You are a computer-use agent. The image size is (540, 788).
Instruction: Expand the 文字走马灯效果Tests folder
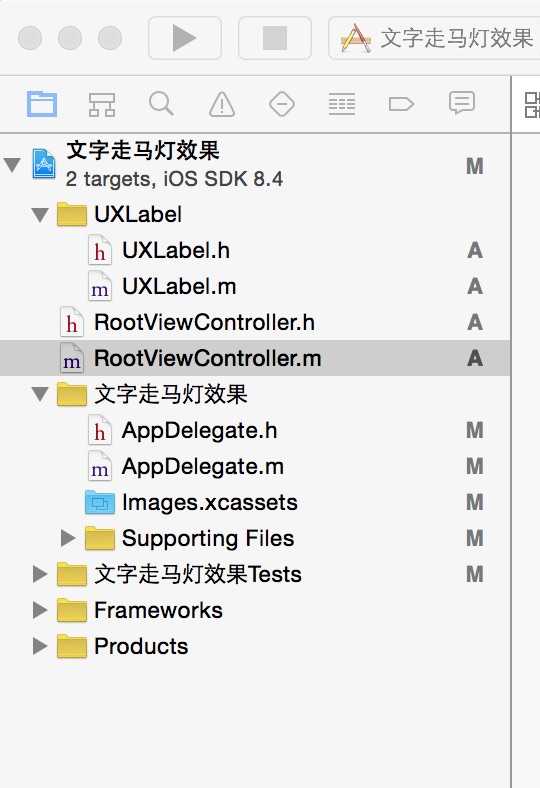click(x=40, y=574)
